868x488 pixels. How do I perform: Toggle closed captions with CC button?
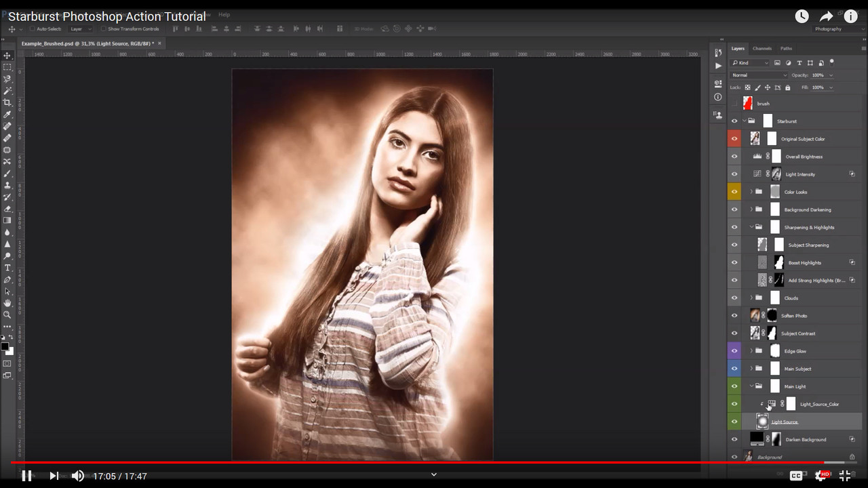[x=796, y=476]
